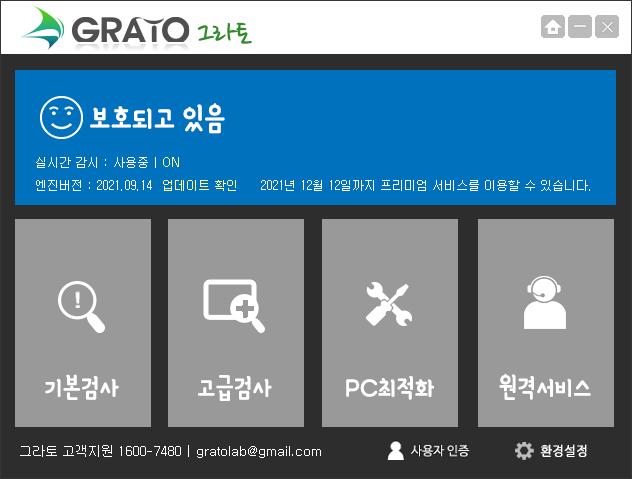Screen dimensions: 632x479
Task: Click gratolab@gmail.com email address
Action: 259,452
